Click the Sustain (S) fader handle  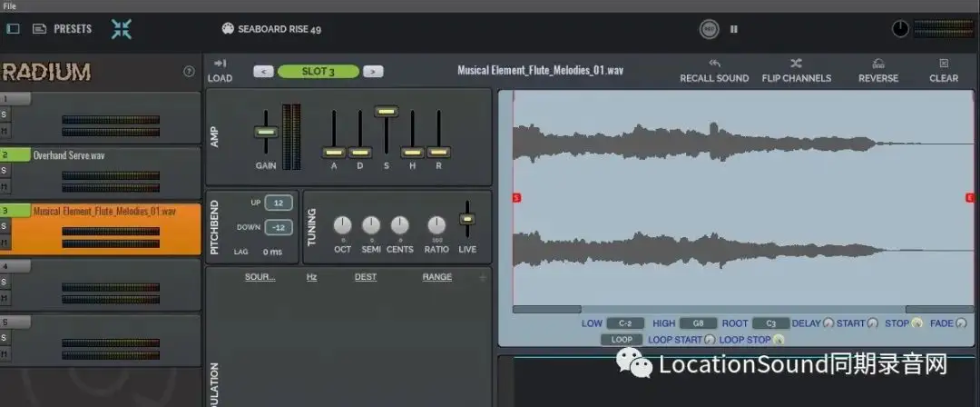pos(387,112)
